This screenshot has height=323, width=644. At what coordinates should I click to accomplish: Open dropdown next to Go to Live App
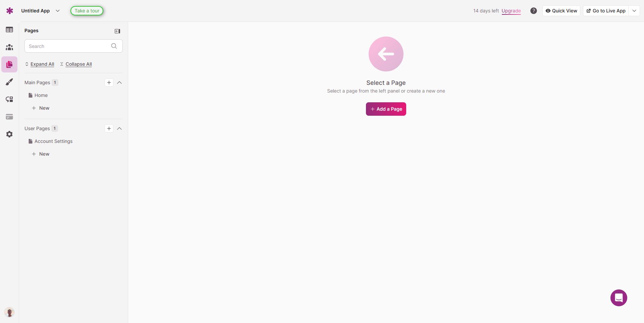click(x=634, y=11)
